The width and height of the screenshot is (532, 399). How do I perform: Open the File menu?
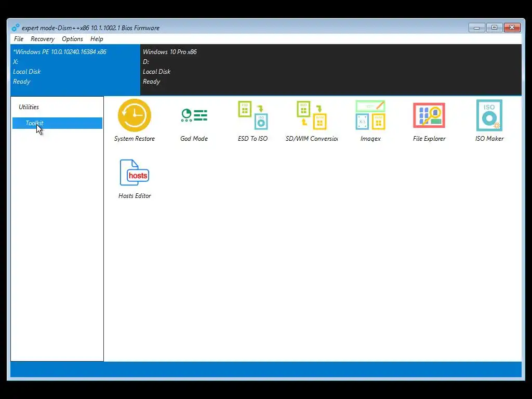pos(19,39)
